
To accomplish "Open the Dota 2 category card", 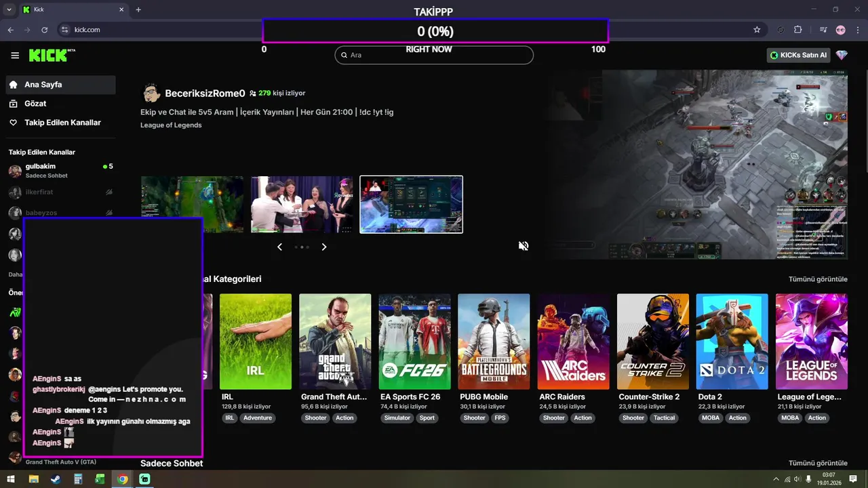I will [x=732, y=342].
